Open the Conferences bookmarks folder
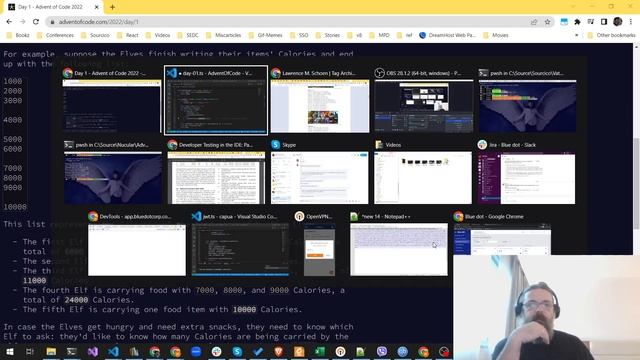Viewport: 640px width, 360px height. (x=55, y=35)
